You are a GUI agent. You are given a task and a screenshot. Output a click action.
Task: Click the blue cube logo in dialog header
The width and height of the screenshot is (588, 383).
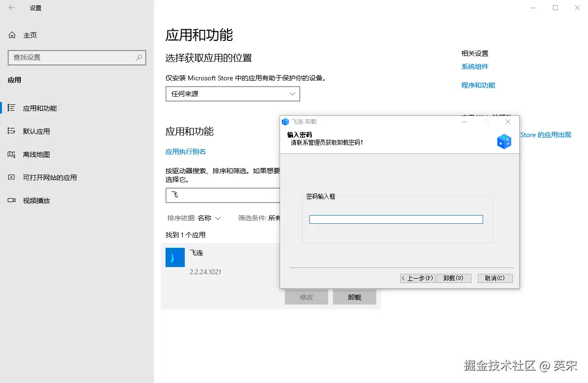point(504,141)
